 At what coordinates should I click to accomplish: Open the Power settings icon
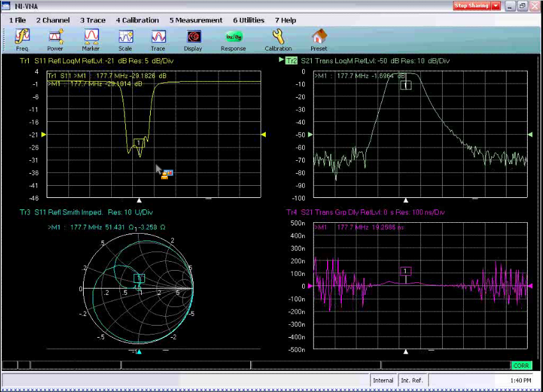click(56, 40)
